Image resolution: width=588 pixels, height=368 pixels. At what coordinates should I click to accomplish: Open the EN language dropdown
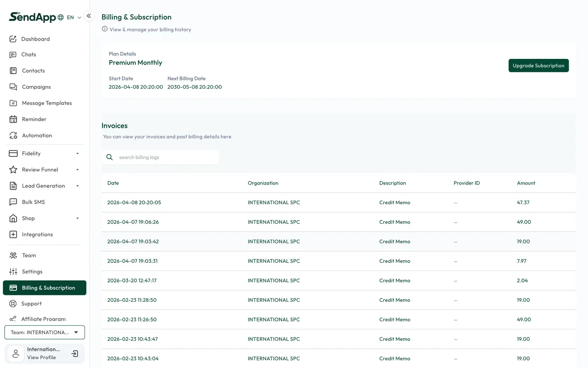(74, 17)
